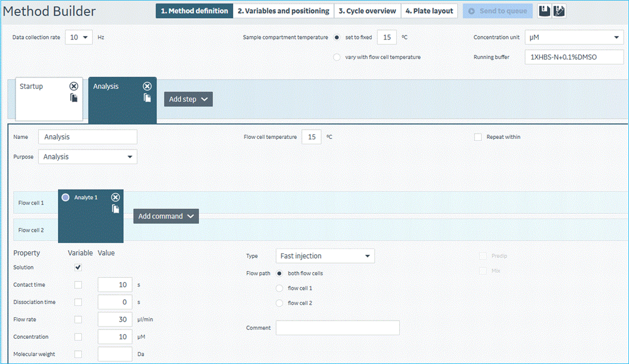Enable the Contact time variable checkbox
The image size is (629, 364).
78,285
